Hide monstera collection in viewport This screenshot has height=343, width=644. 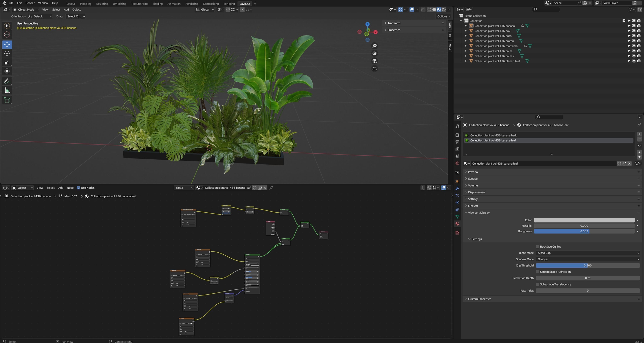coord(634,46)
